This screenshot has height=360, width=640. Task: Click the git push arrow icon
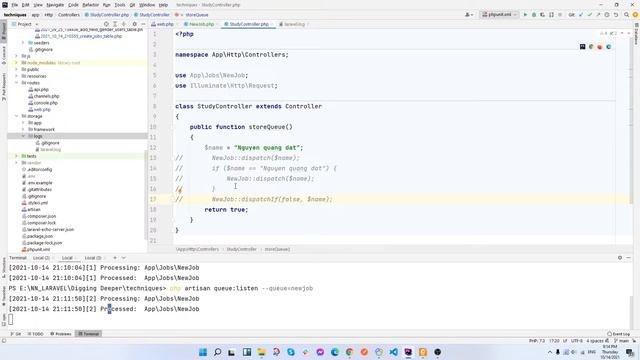tap(598, 15)
